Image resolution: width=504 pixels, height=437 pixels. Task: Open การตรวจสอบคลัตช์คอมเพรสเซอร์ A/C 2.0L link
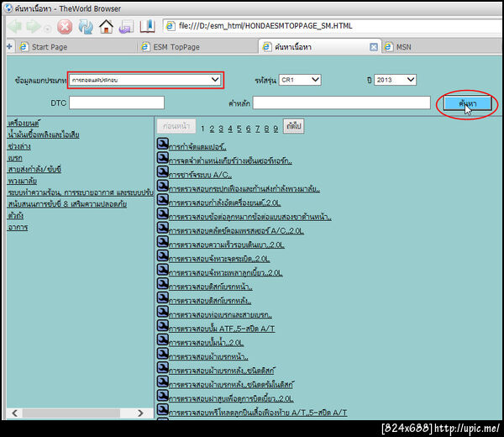[236, 230]
